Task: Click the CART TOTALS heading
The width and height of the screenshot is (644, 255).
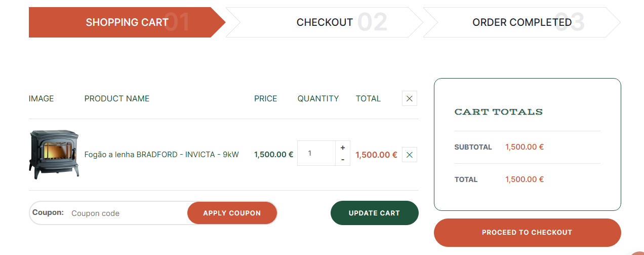Action: [499, 112]
